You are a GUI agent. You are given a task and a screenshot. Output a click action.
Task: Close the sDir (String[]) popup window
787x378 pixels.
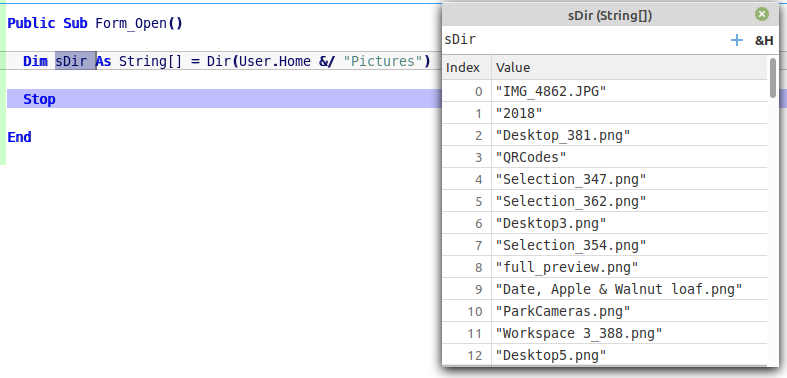[761, 14]
